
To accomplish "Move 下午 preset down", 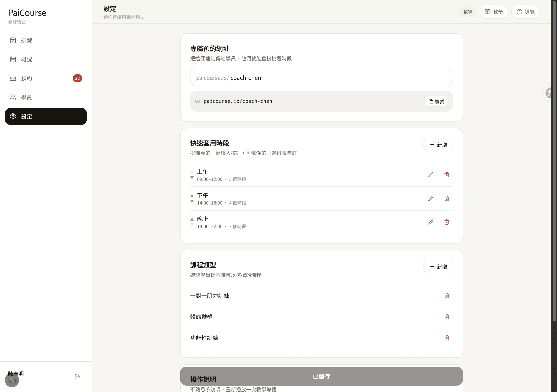I will [192, 201].
